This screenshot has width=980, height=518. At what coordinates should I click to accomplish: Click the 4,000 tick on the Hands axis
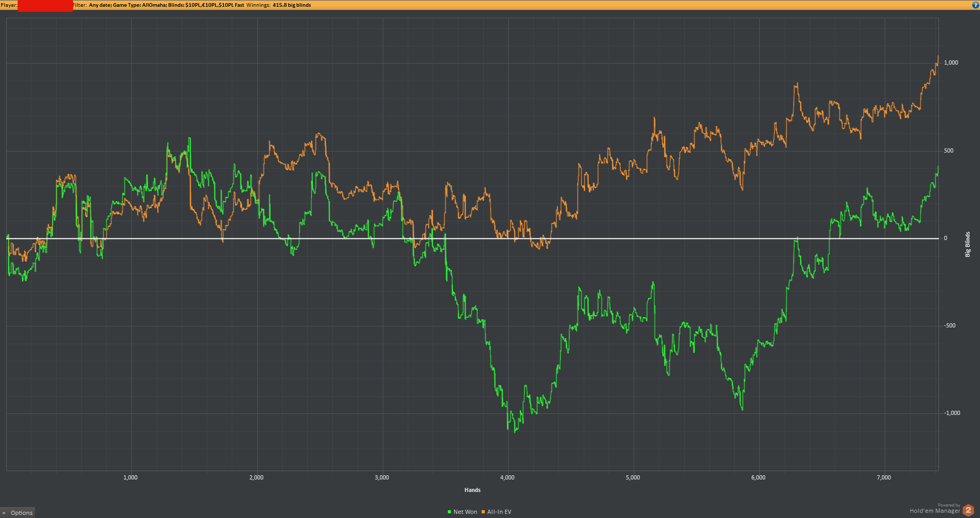tap(508, 477)
